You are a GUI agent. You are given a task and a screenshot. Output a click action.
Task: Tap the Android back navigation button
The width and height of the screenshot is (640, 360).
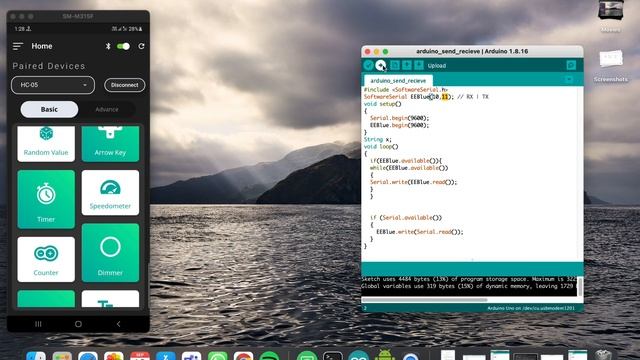(x=118, y=324)
